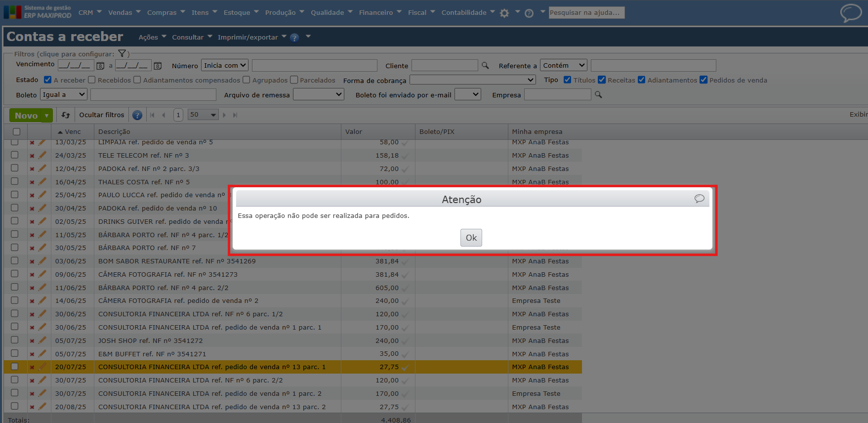Image resolution: width=868 pixels, height=423 pixels.
Task: Click Ok in the Atenção dialog
Action: pos(471,238)
